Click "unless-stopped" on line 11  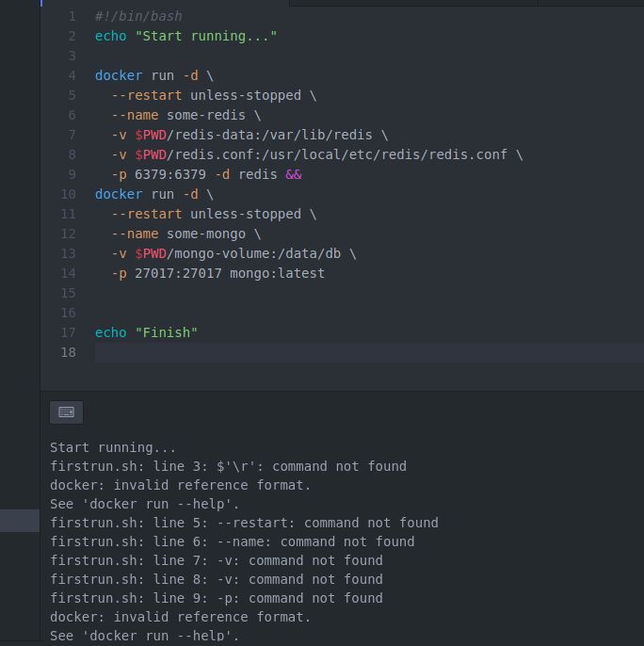246,215
